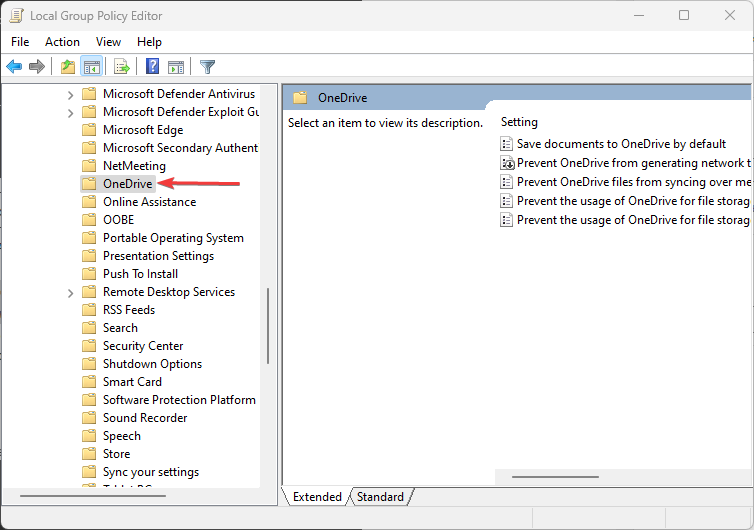Click the Export List toolbar icon
This screenshot has height=530, width=754.
[122, 66]
